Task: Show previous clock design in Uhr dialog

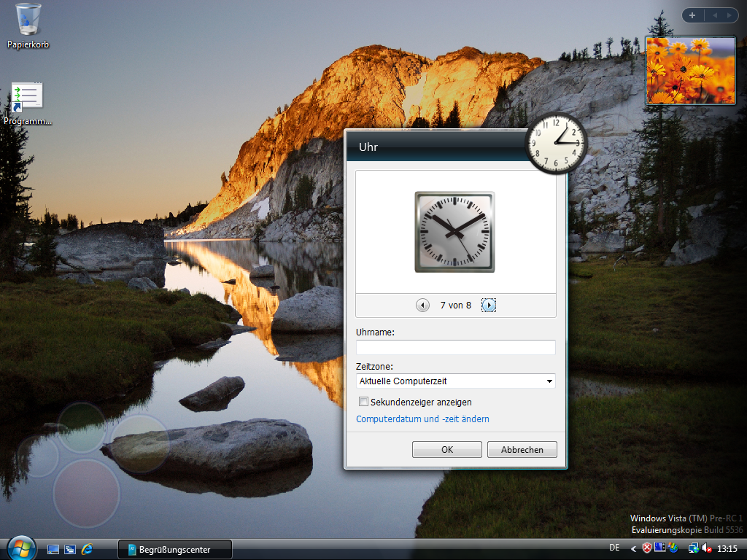Action: [x=422, y=305]
